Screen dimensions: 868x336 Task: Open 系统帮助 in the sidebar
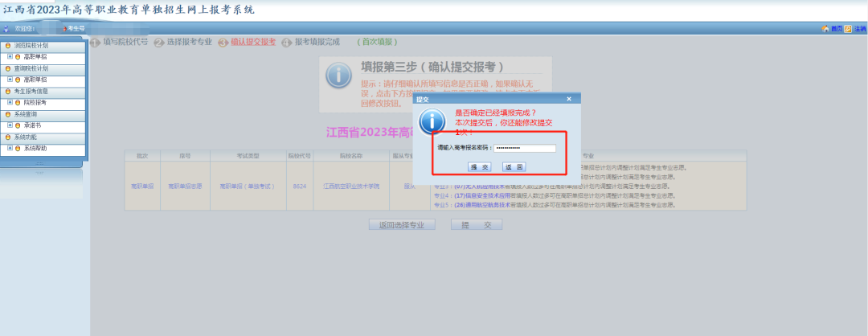(35, 149)
